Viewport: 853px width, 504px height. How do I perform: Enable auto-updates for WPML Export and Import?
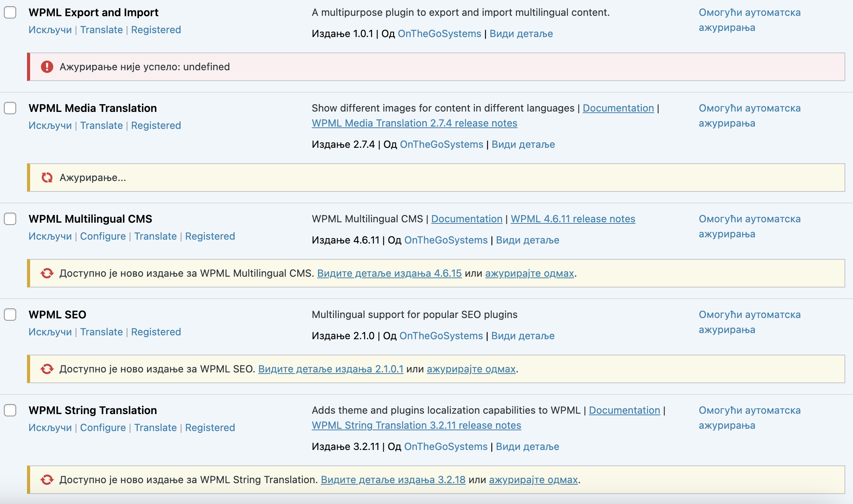tap(750, 20)
